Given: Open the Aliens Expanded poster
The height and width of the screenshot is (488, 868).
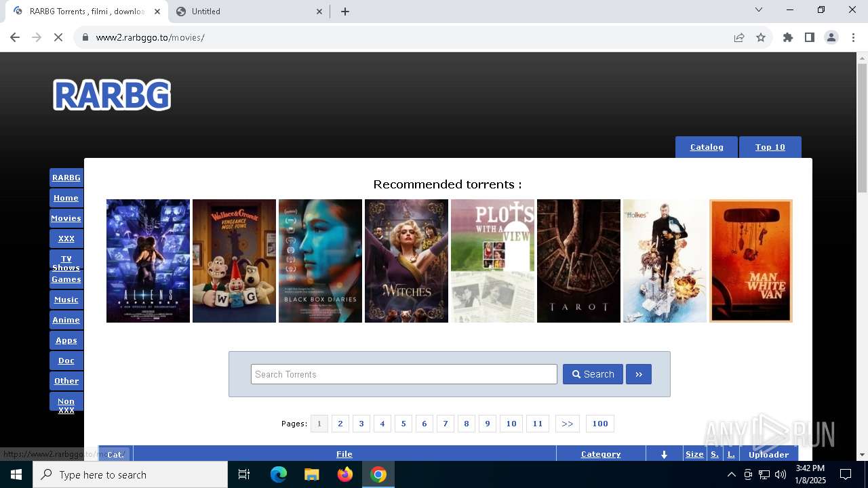Looking at the screenshot, I should coord(148,261).
